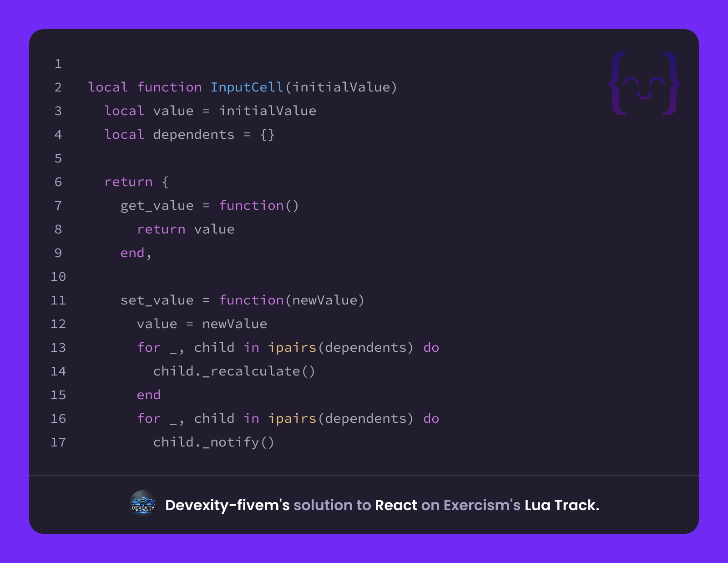Click the for loop on line 13
Image resolution: width=728 pixels, height=563 pixels.
pos(288,348)
